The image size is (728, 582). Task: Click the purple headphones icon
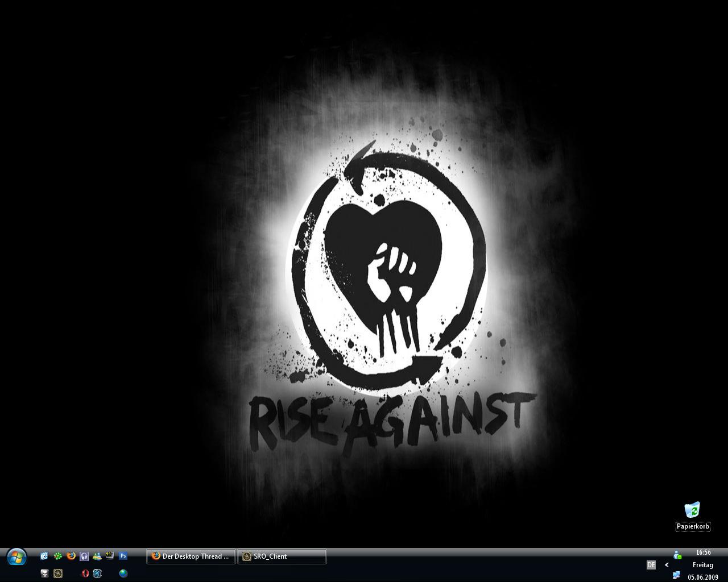tap(84, 556)
